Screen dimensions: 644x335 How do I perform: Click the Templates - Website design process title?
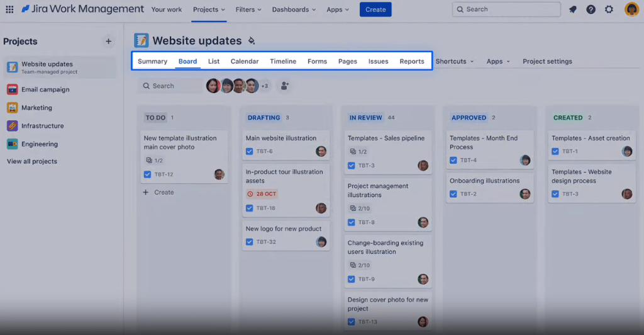tap(582, 176)
